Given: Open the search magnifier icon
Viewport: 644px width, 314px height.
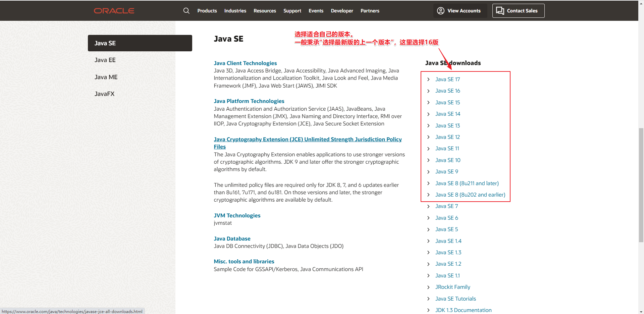Looking at the screenshot, I should click(x=186, y=11).
